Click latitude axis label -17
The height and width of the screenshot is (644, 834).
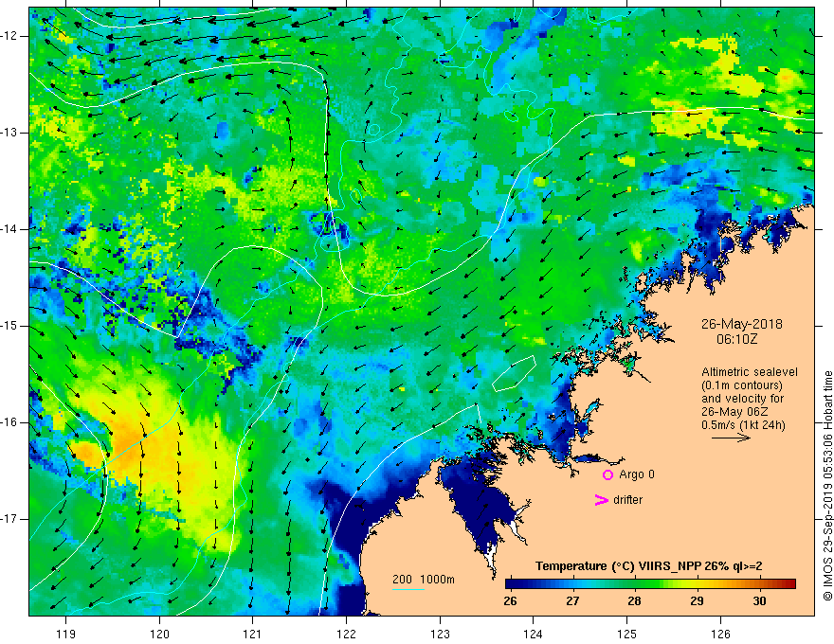(x=10, y=519)
